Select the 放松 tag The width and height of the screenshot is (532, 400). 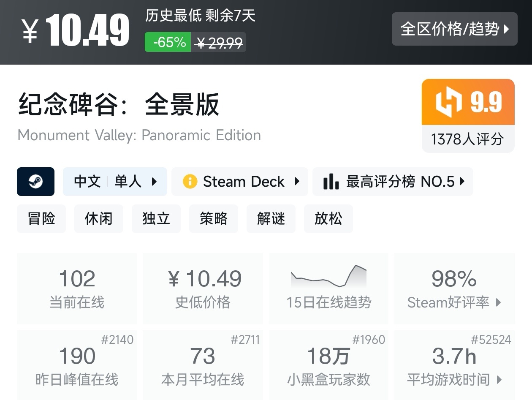pos(328,219)
